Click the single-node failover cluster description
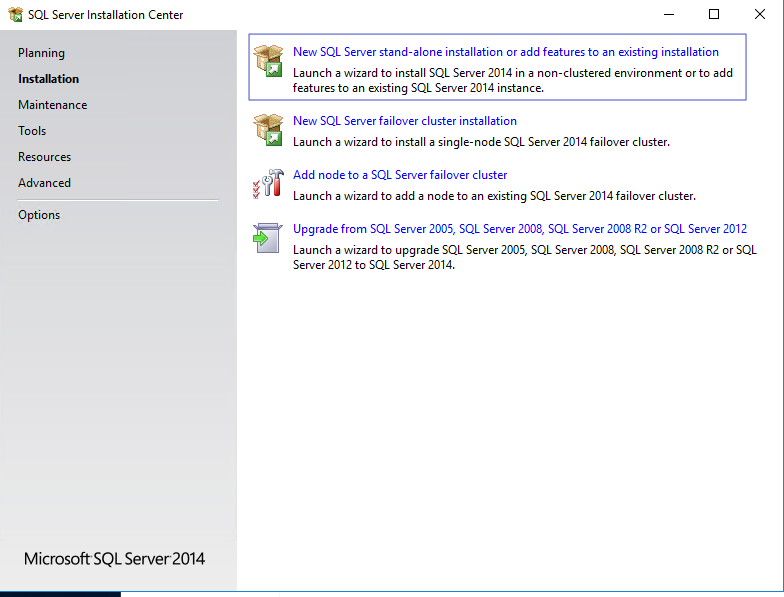784x597 pixels. pyautogui.click(x=481, y=142)
